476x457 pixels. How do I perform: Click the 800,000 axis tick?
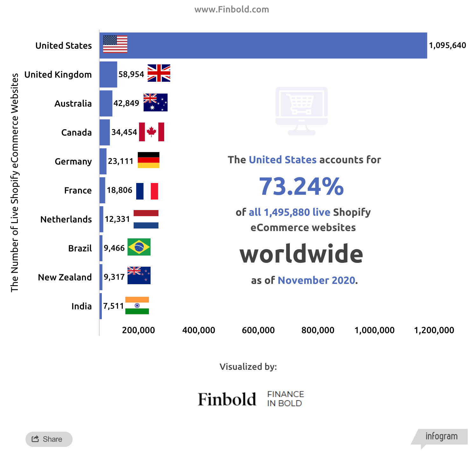[x=318, y=330]
